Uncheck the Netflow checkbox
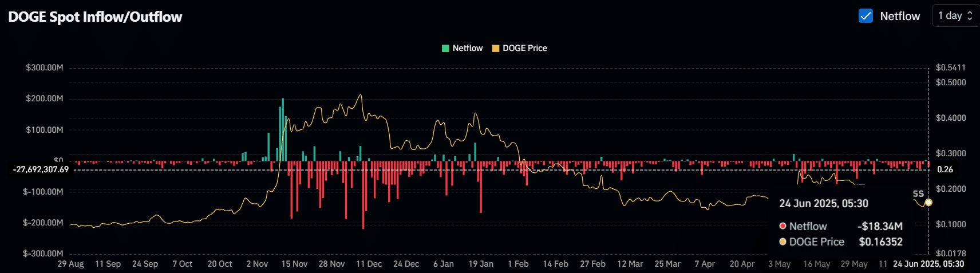Image resolution: width=980 pixels, height=273 pixels. pyautogui.click(x=866, y=16)
